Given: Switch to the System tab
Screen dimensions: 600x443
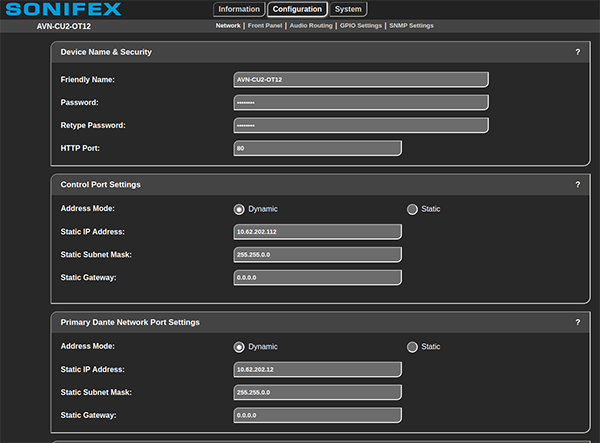Looking at the screenshot, I should [348, 9].
